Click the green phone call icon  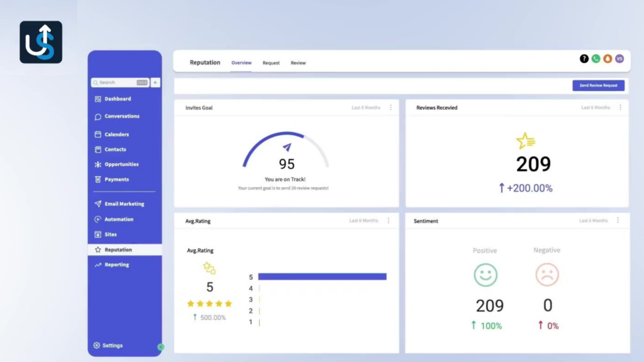596,58
